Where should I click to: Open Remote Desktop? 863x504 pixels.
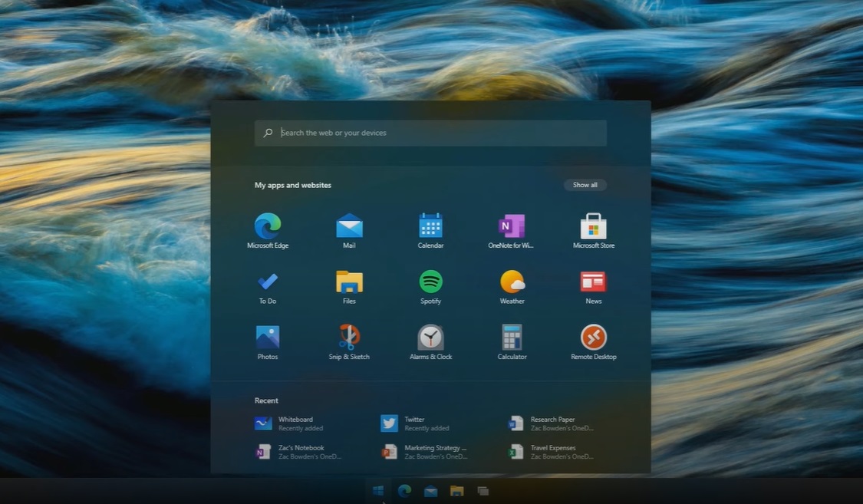(x=593, y=343)
